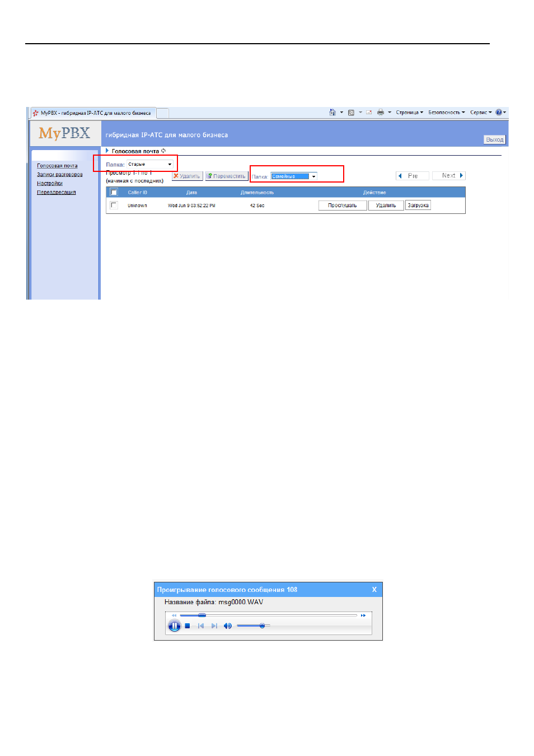This screenshot has height=756, width=534.
Task: Close the voicemail playback dialog
Action: [374, 590]
